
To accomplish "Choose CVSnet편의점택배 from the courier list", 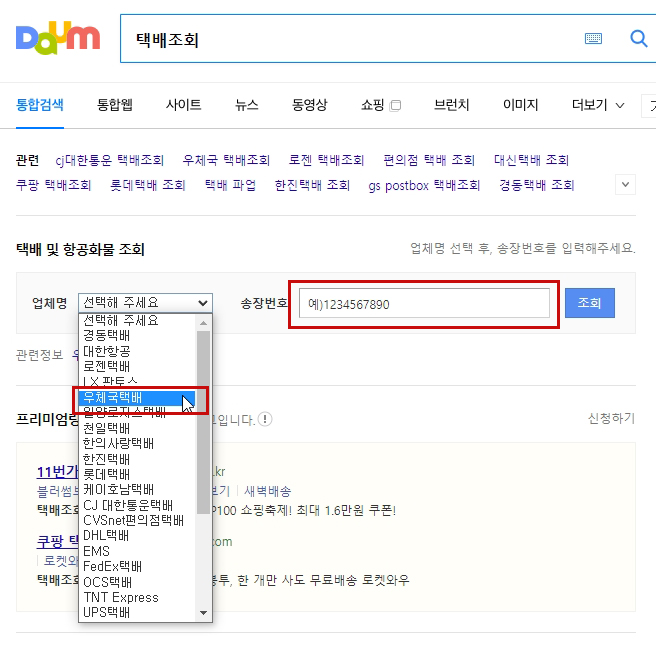I will [137, 520].
